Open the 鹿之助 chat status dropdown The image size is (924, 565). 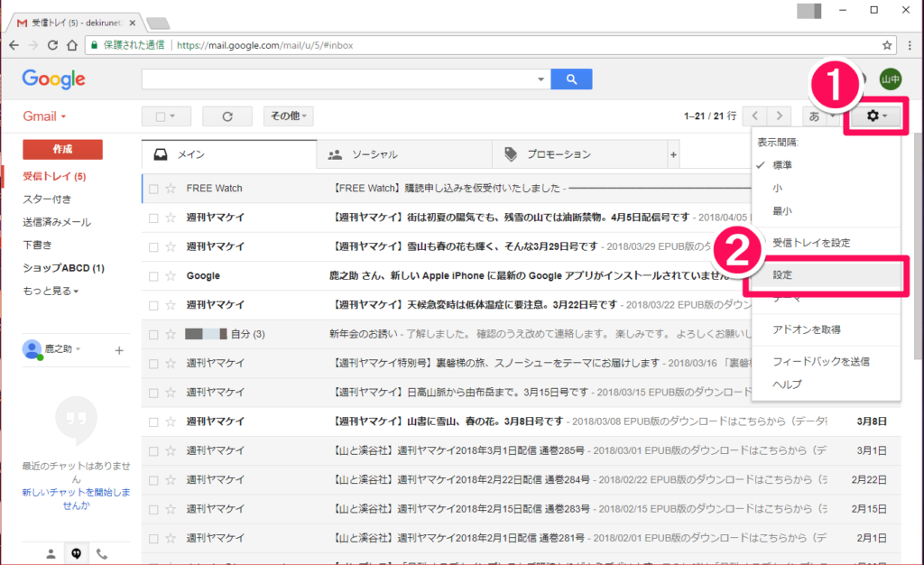click(x=78, y=348)
